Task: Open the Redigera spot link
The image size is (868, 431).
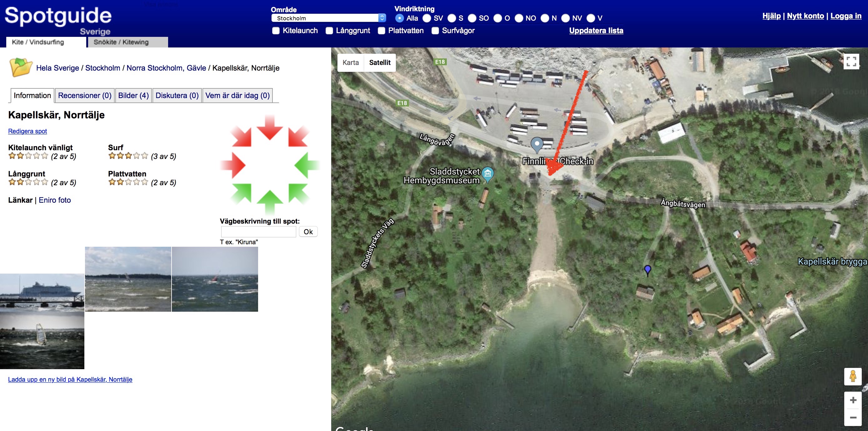Action: tap(27, 131)
